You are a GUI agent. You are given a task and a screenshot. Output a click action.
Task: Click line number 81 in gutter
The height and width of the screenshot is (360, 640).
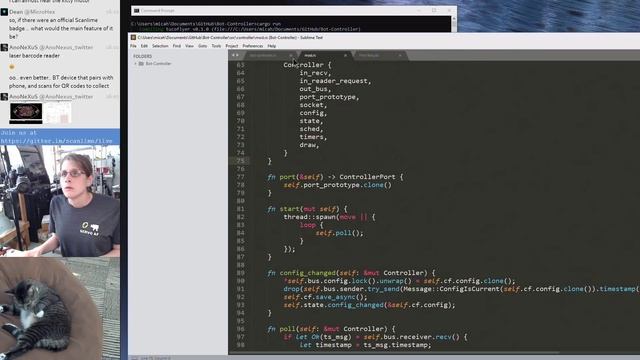tap(240, 209)
